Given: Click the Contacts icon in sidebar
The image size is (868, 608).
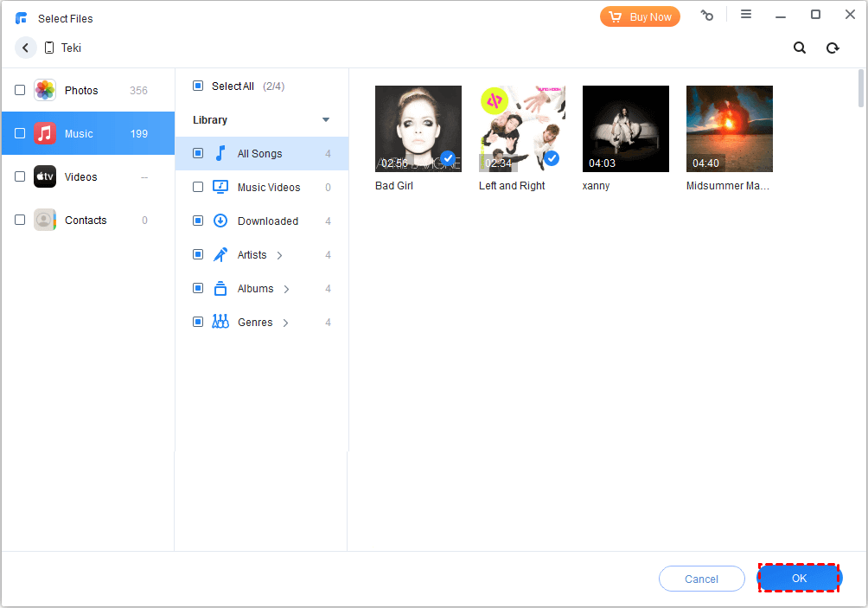Looking at the screenshot, I should 45,220.
